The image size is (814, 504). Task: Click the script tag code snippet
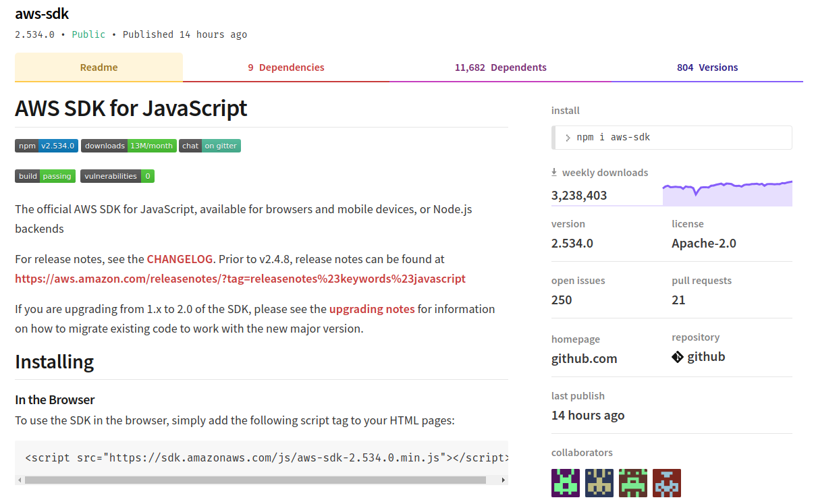pyautogui.click(x=266, y=458)
